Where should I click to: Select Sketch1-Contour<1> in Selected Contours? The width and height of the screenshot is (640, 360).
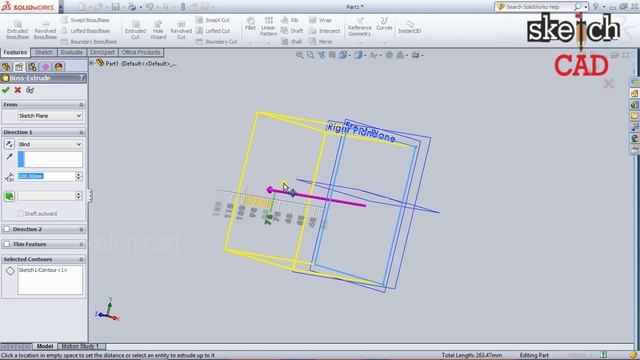pyautogui.click(x=43, y=270)
